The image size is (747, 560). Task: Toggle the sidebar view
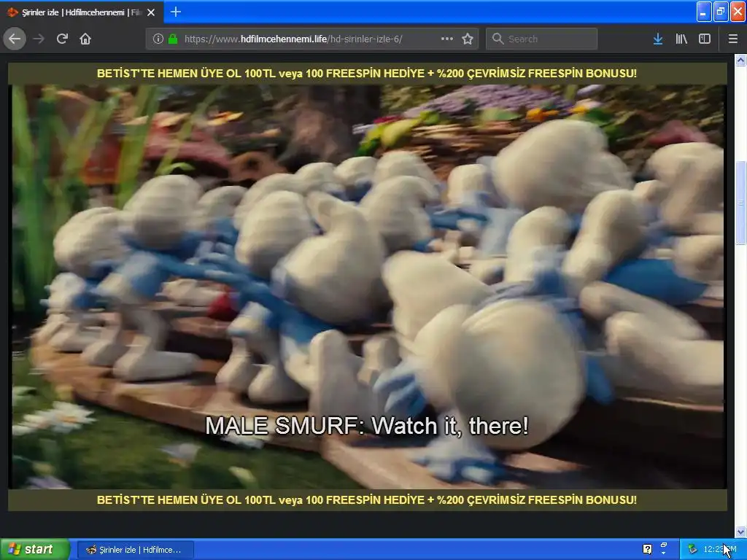coord(705,39)
